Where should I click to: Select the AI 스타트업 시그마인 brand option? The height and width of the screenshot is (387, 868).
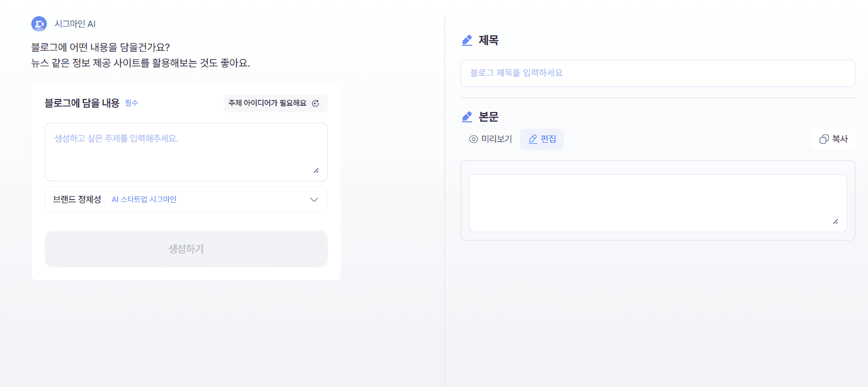tap(144, 199)
